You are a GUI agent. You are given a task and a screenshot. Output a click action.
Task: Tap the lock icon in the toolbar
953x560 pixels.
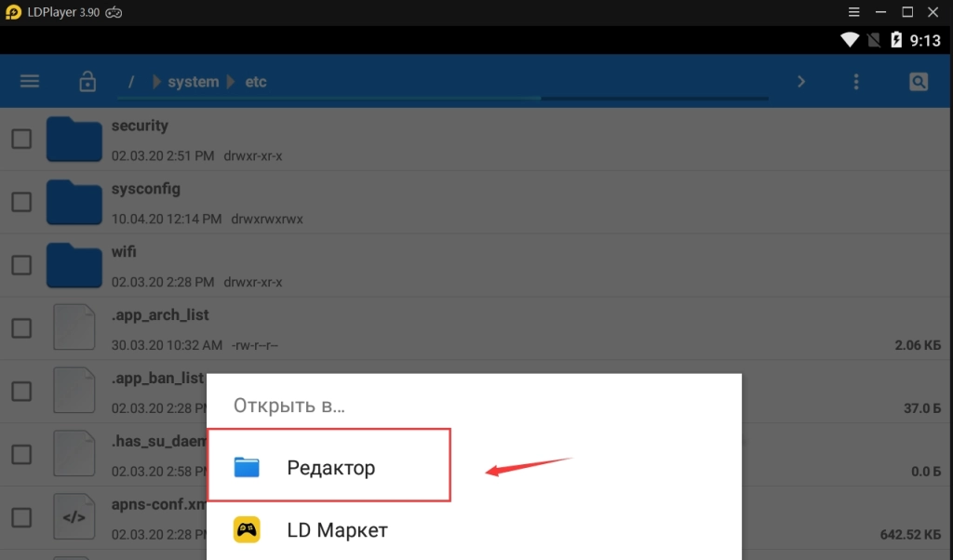(x=87, y=81)
